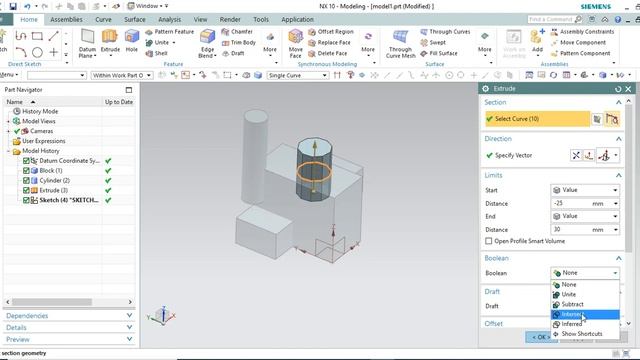Screen dimensions: 640x360
Task: Click the OK button in Extrude dialog
Action: pyautogui.click(x=539, y=337)
